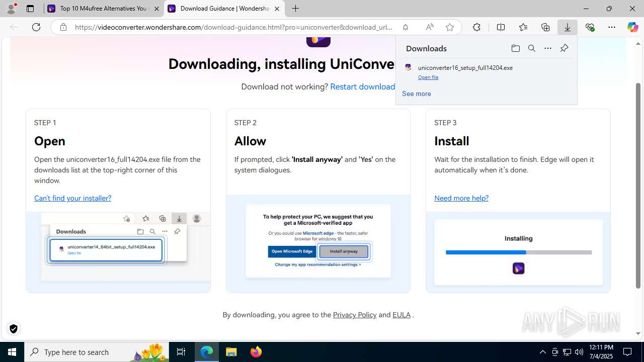Open the network tray icon
The image size is (644, 362).
point(567,352)
